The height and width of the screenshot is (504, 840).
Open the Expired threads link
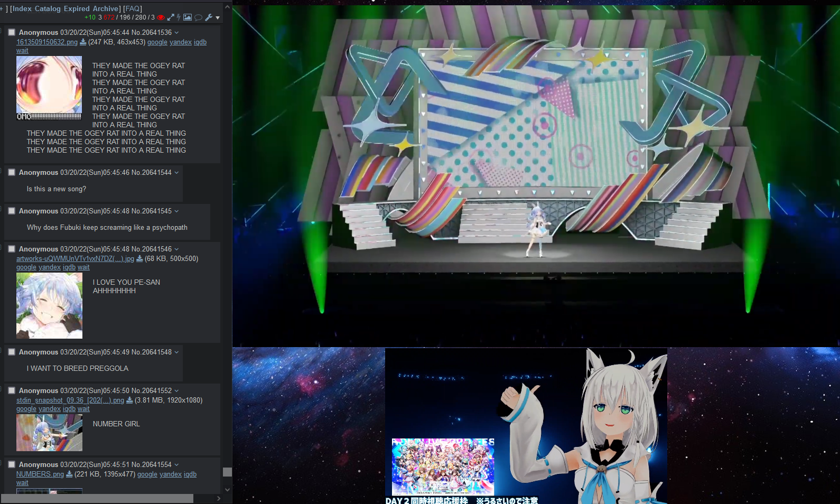click(77, 9)
